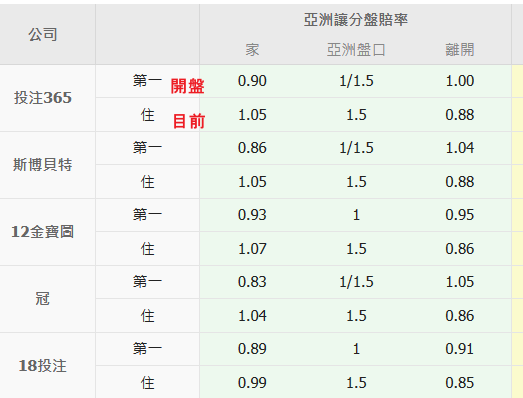Select 1.05 home odds in 投注365 住 row
Screen dimensions: 523x398
[x=252, y=115]
